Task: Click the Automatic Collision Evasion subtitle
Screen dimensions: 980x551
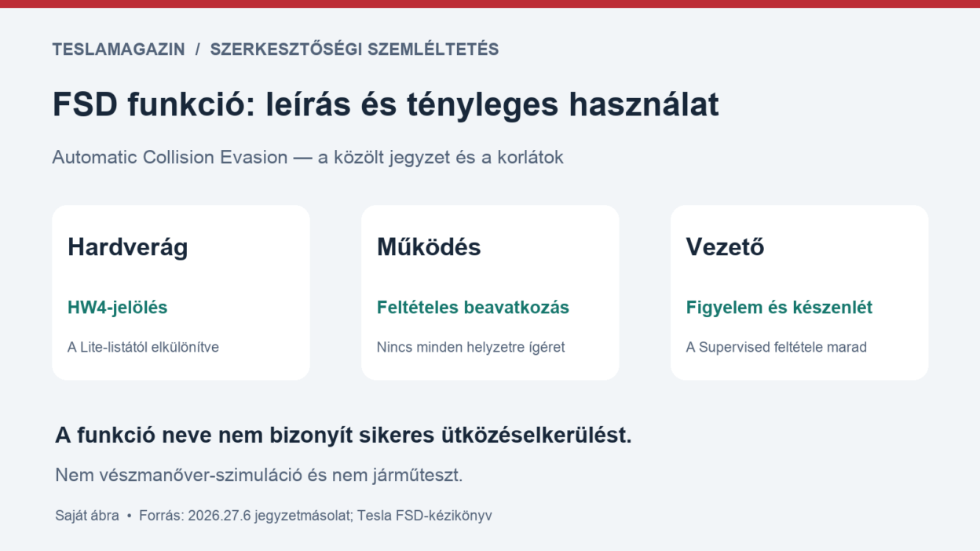Action: coord(308,157)
